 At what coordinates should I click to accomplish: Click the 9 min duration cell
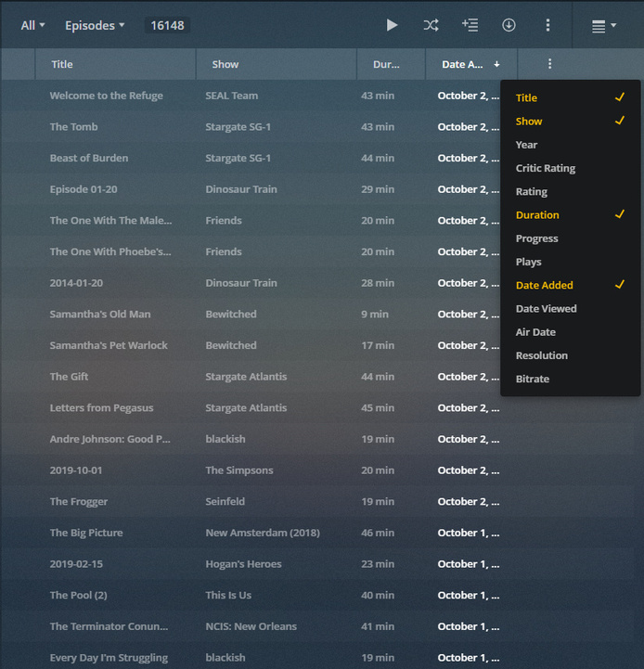[x=375, y=314]
